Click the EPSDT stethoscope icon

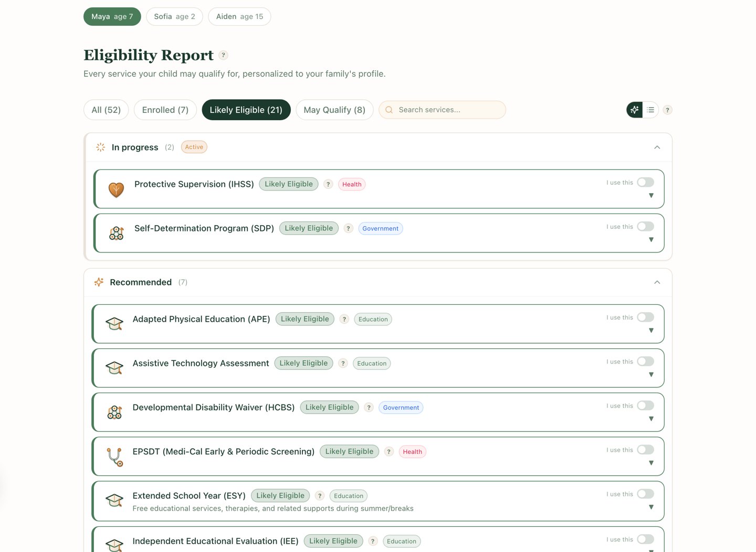click(x=115, y=457)
